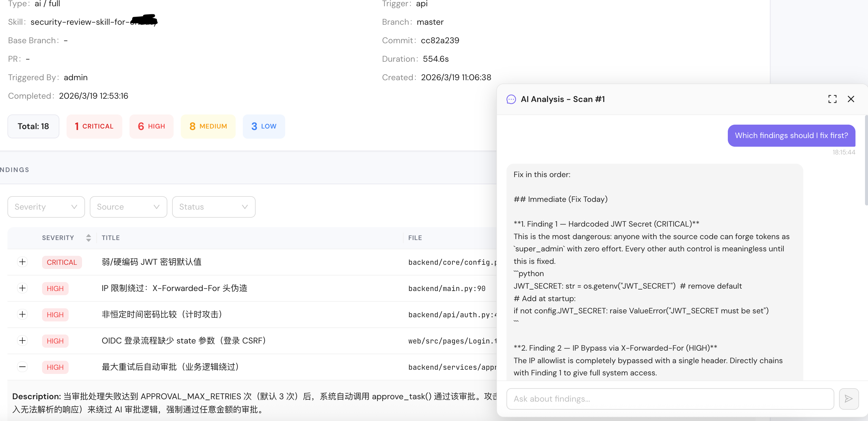The height and width of the screenshot is (421, 868).
Task: Expand the OIDC 登录流程 finding row
Action: [22, 340]
